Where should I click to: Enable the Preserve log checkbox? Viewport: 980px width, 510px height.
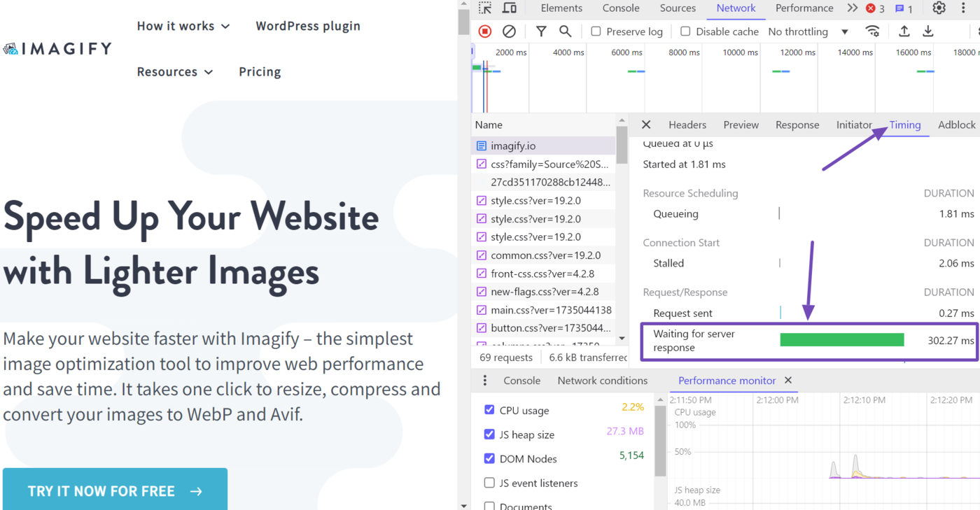(x=596, y=31)
